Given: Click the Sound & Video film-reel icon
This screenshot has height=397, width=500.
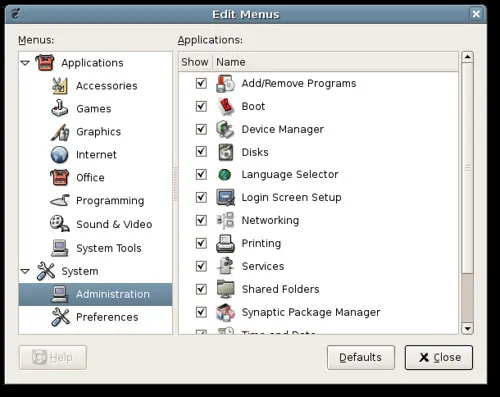Looking at the screenshot, I should tap(60, 224).
